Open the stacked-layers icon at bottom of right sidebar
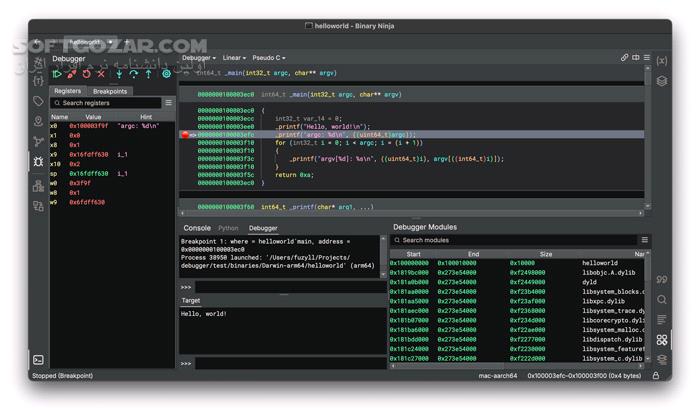 [662, 360]
